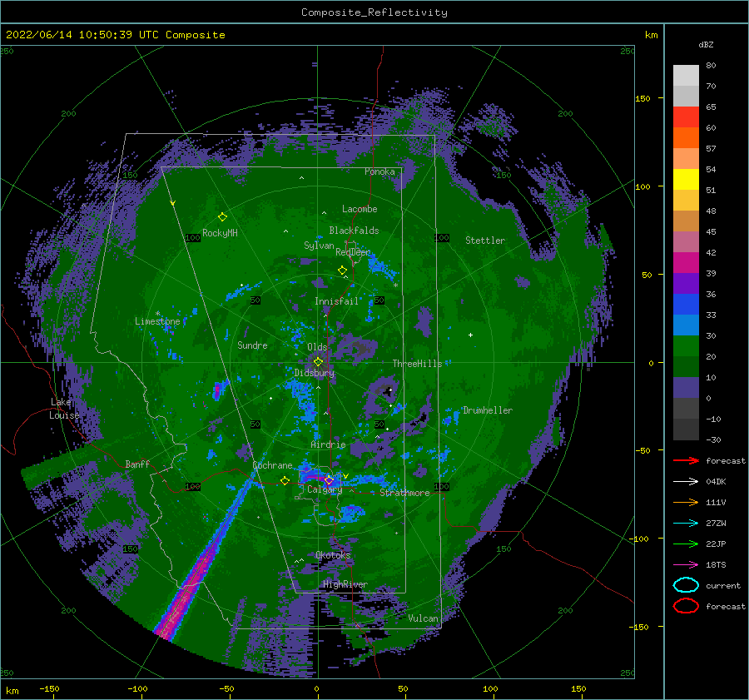749x700 pixels.
Task: Click the yellow diamond marker below RedDeer
Action: tap(343, 271)
